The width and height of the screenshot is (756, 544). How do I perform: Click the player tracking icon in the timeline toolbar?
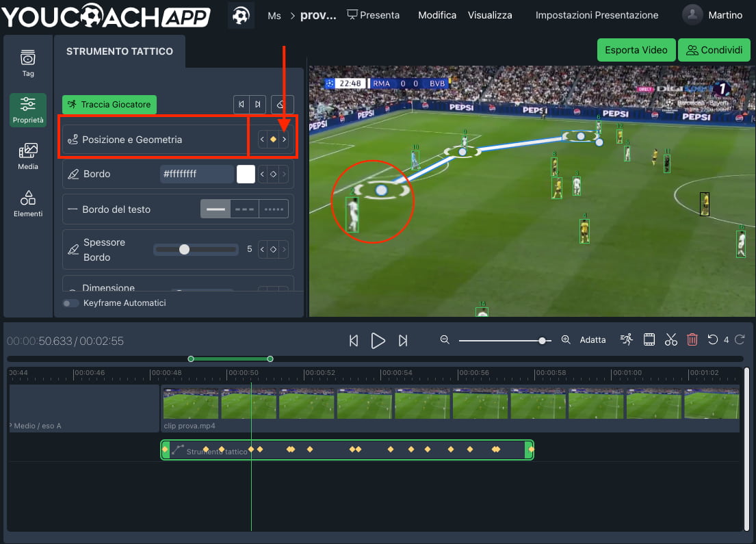pos(626,339)
